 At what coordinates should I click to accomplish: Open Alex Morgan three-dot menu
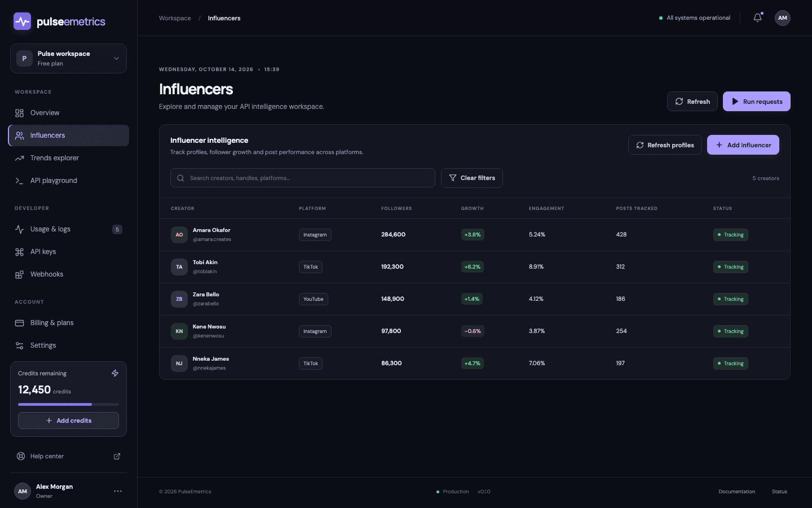pyautogui.click(x=118, y=491)
